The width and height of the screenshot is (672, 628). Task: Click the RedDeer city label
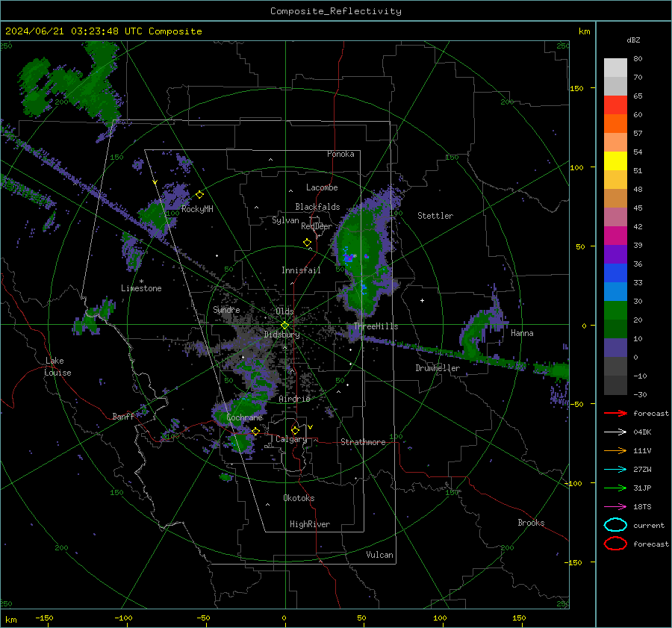(317, 226)
